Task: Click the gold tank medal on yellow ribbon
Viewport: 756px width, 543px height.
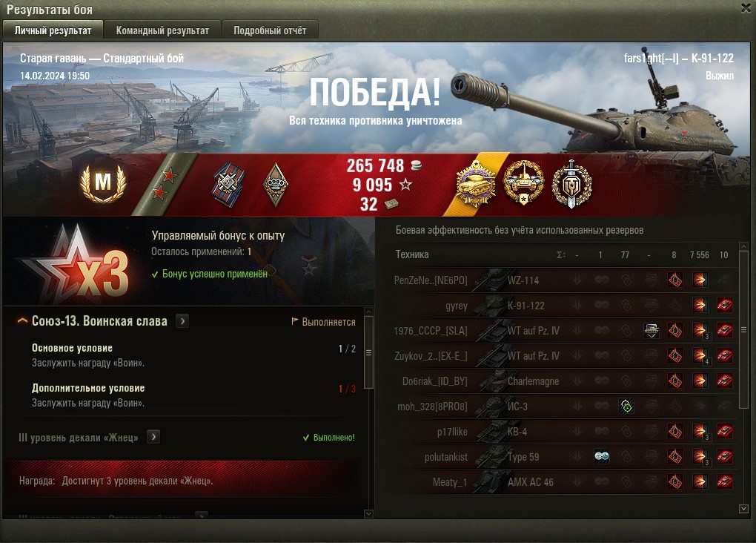Action: point(476,184)
